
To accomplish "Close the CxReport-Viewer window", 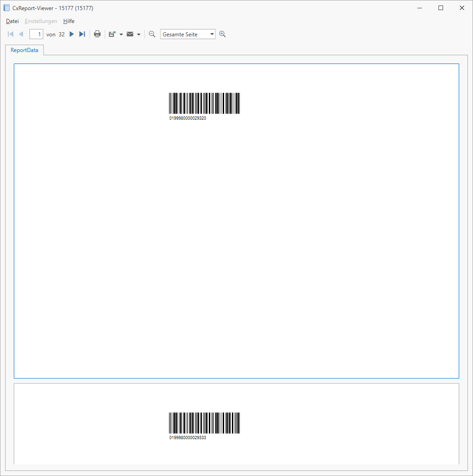I will tap(462, 8).
